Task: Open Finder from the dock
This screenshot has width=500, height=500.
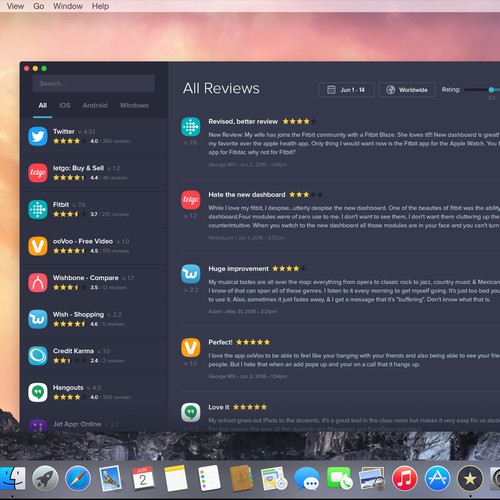Action: point(13,478)
